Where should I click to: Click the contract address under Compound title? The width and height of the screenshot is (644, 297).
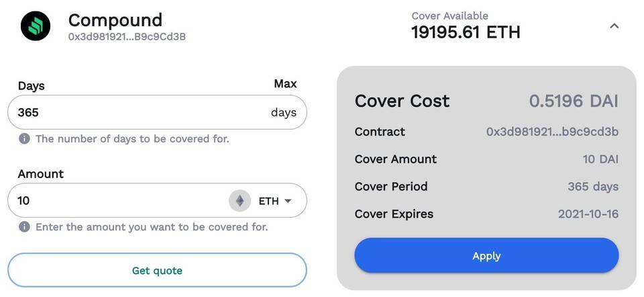(x=127, y=37)
